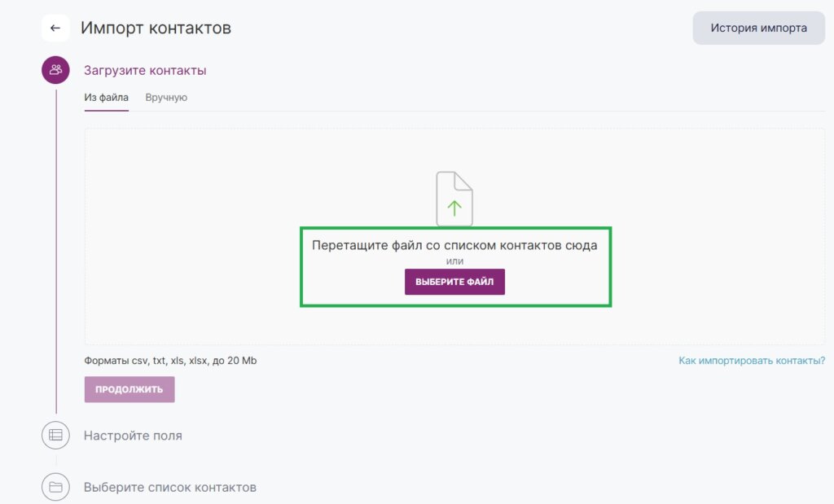Click the supported formats hint text
Image resolution: width=834 pixels, height=504 pixels.
tap(170, 361)
